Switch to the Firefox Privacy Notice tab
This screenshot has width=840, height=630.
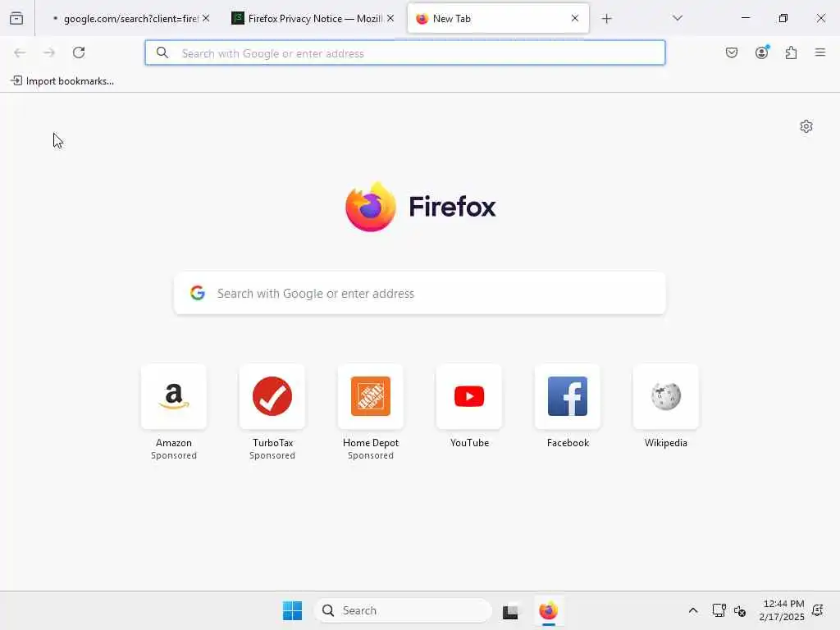click(x=313, y=19)
